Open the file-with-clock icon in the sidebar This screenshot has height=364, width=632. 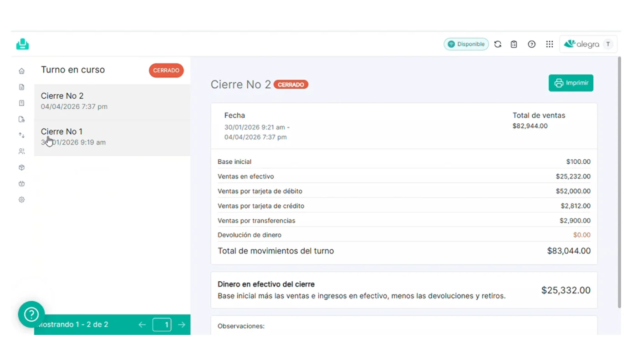21,119
